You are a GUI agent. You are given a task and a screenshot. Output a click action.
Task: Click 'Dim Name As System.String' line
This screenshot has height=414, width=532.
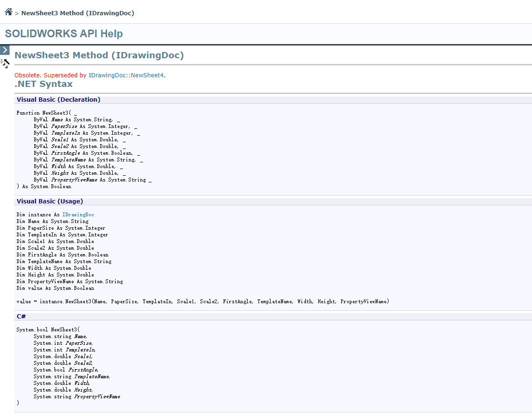point(53,222)
